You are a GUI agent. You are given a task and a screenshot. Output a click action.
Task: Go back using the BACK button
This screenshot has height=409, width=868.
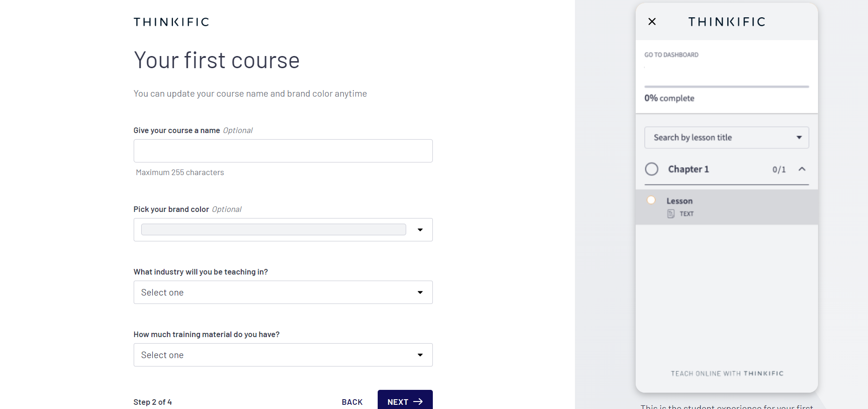[x=352, y=402]
